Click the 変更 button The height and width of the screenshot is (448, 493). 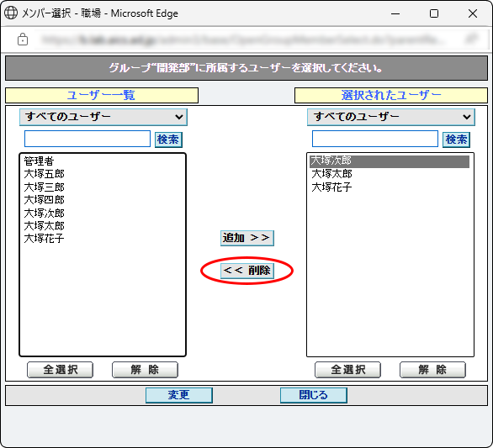click(179, 395)
